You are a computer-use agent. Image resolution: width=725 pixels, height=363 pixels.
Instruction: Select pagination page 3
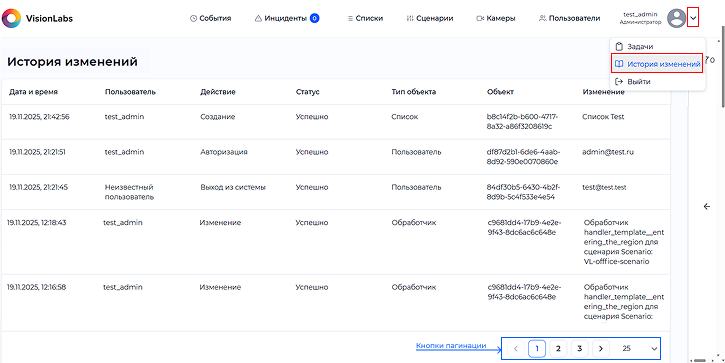(x=579, y=349)
